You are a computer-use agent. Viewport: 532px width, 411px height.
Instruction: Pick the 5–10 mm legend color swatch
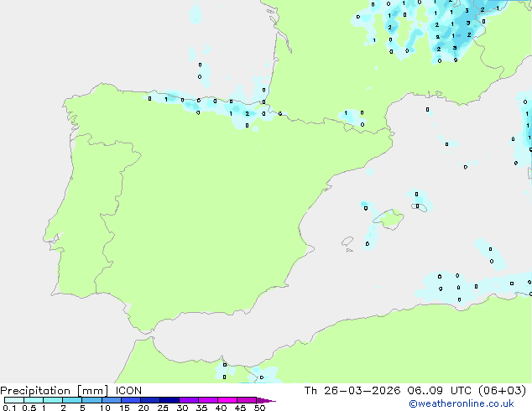(91, 400)
